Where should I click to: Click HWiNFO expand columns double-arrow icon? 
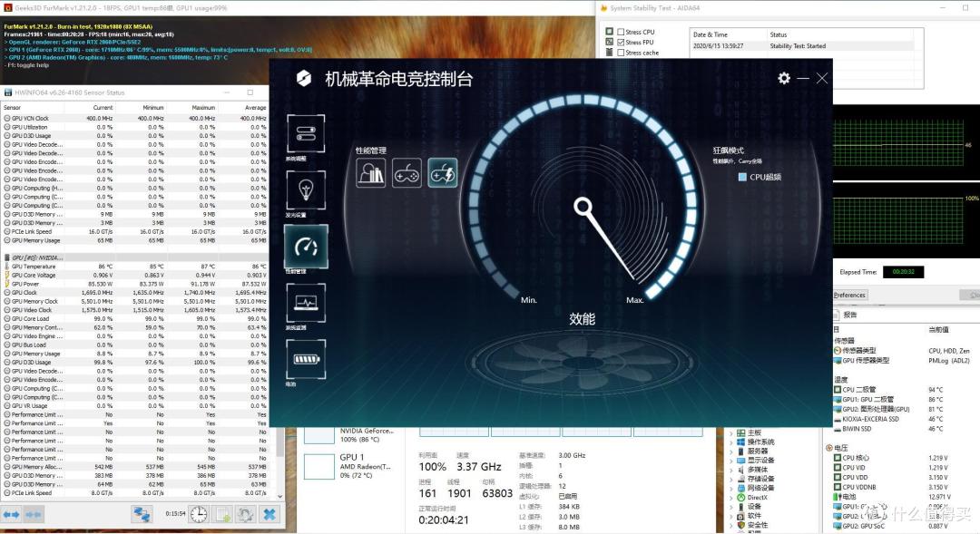tap(12, 514)
